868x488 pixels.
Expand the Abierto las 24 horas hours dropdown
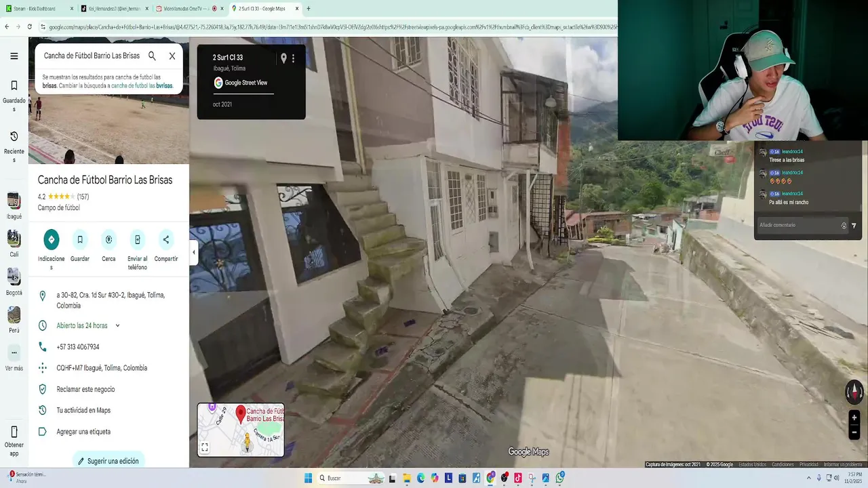click(x=117, y=326)
